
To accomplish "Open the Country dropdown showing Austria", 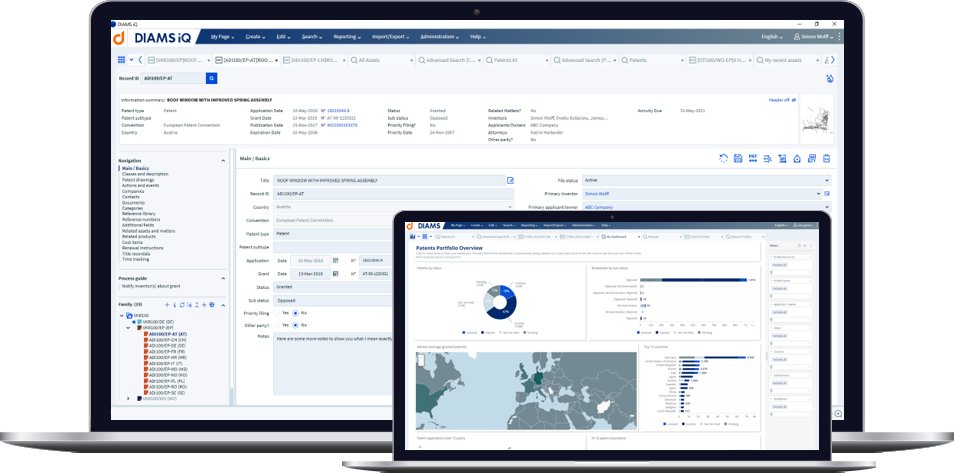I will tap(394, 207).
